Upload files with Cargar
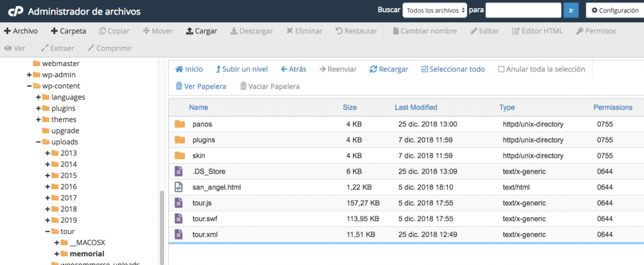 click(x=201, y=31)
